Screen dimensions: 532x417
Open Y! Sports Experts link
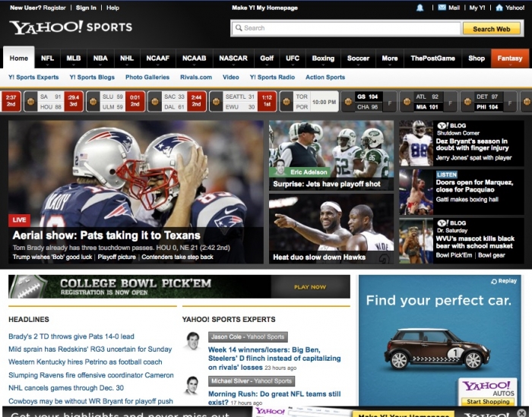coord(33,77)
